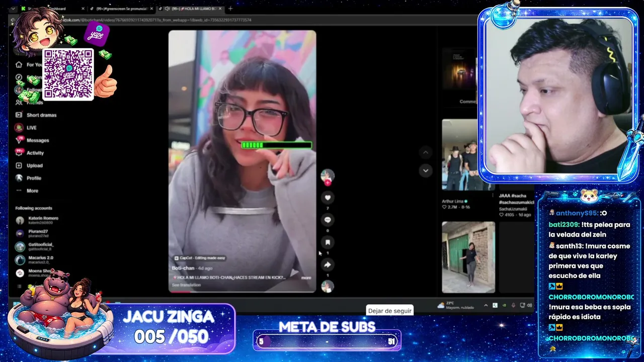
Task: Click the 'piurano27xd' username text
Action: 38,235
